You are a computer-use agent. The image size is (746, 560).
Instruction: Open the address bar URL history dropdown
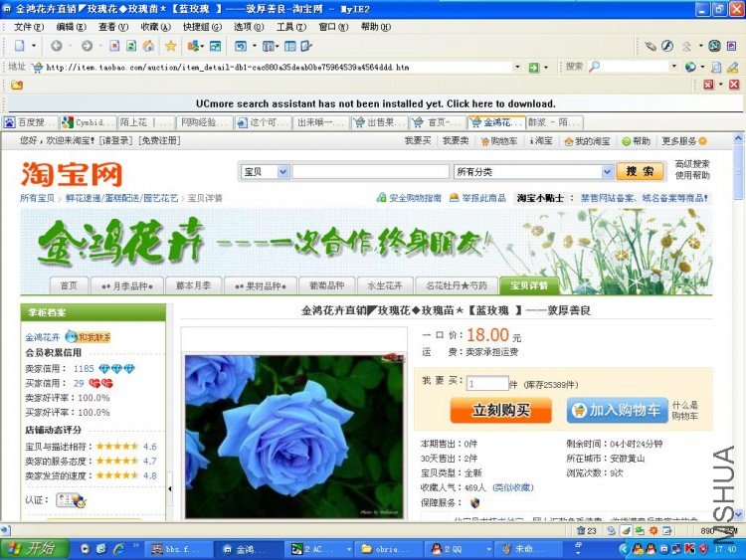pos(517,67)
